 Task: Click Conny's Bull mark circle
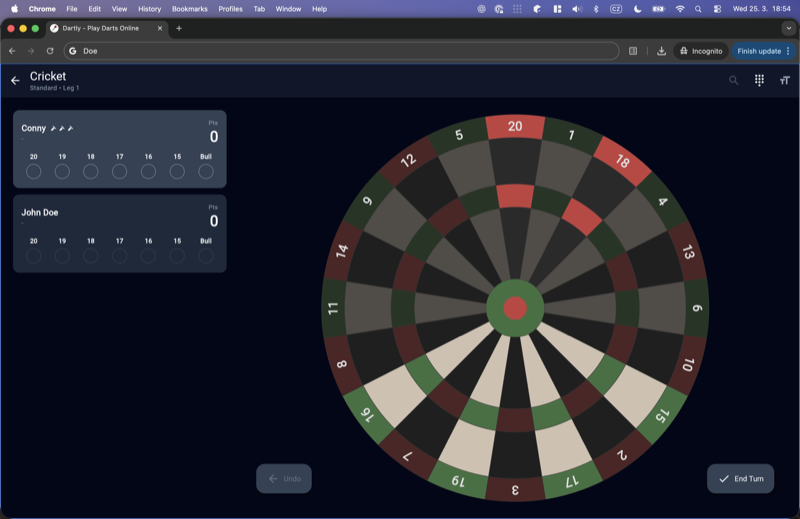click(x=206, y=172)
